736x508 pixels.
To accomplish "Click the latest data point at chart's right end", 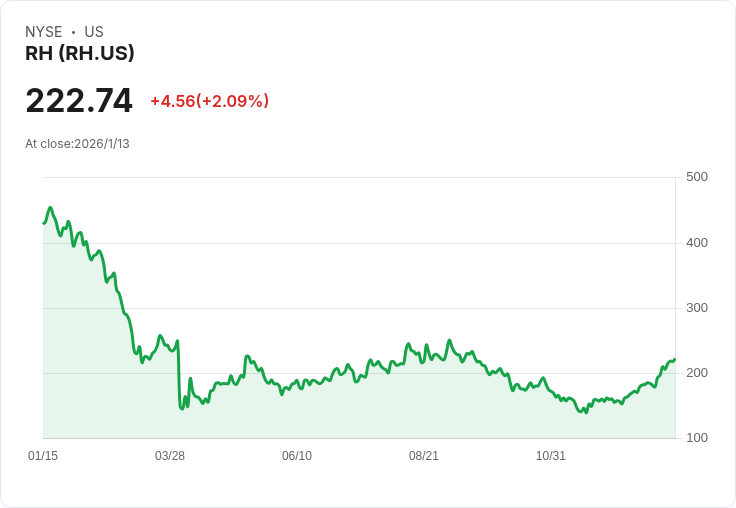I will 674,360.
